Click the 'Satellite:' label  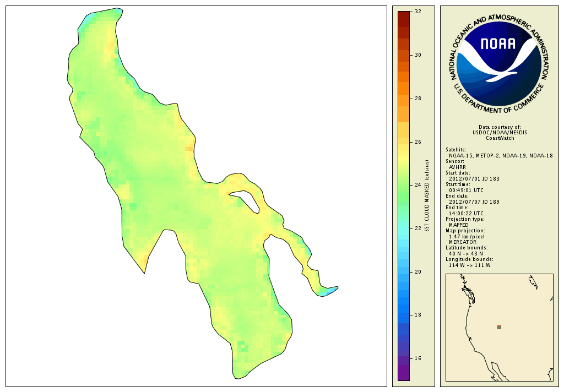455,150
